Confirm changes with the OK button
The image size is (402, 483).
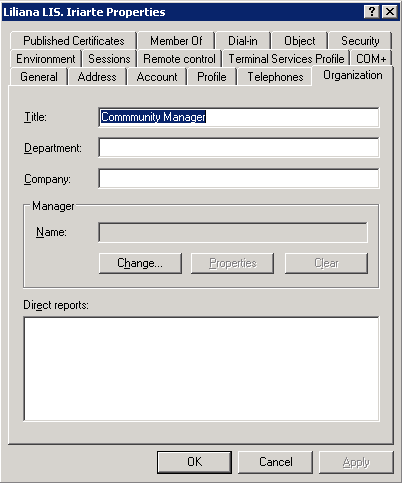(x=194, y=462)
